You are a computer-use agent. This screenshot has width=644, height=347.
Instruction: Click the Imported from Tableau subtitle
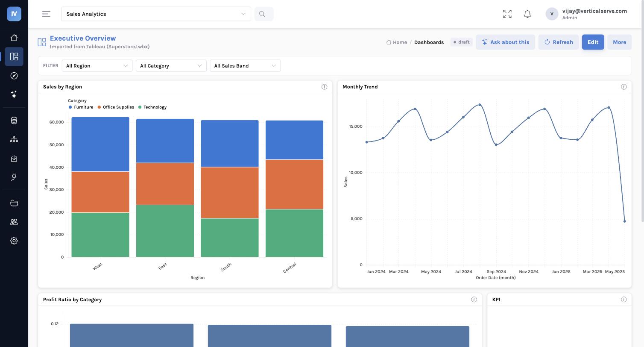coord(100,47)
